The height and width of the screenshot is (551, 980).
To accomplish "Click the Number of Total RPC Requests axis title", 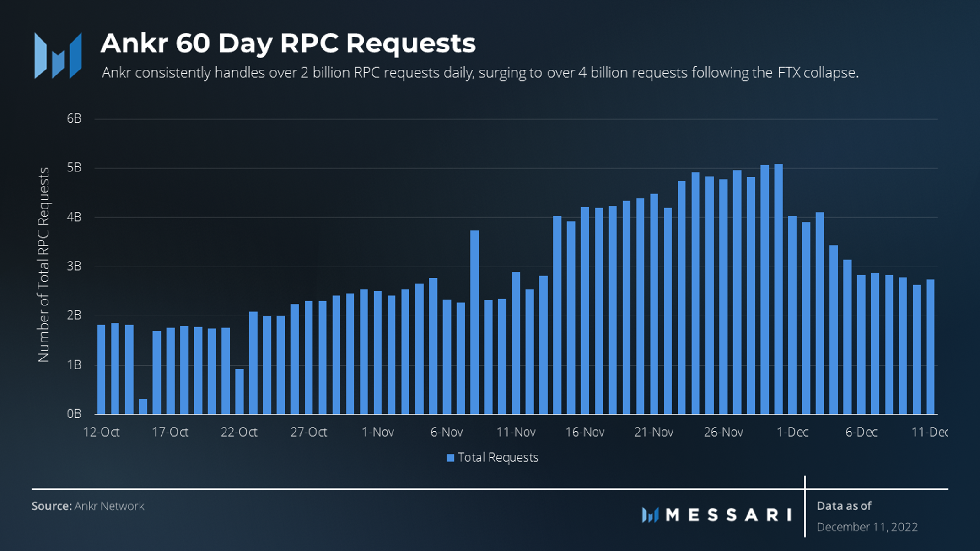I will (x=43, y=265).
